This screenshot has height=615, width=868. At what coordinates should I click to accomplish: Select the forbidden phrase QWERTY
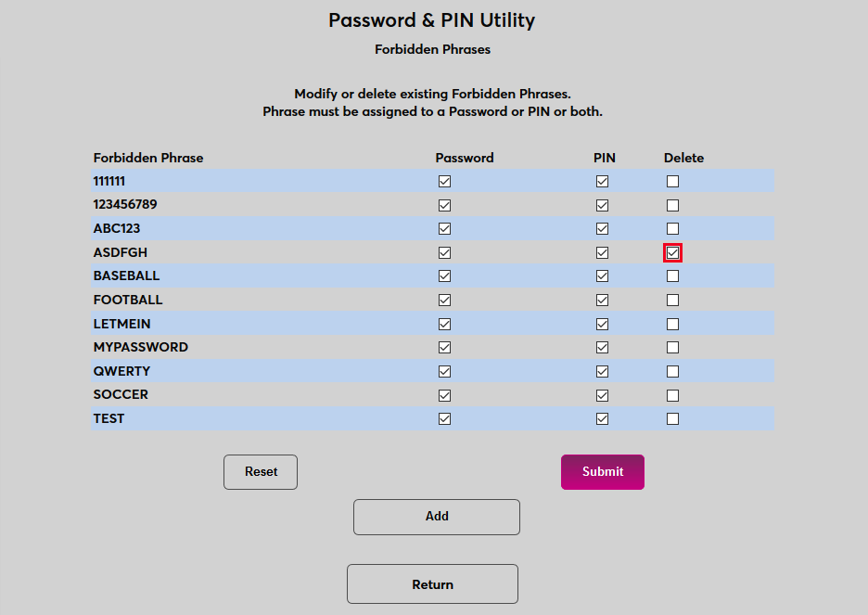pos(122,370)
